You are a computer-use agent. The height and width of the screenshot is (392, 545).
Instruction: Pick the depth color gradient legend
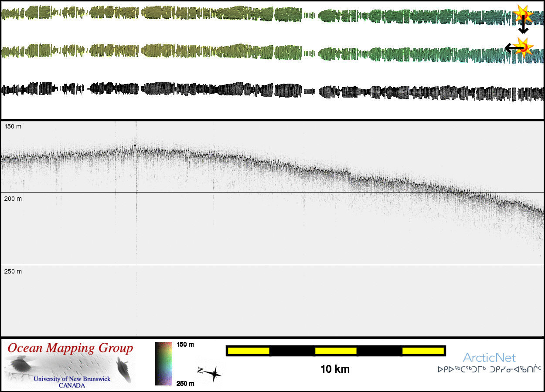pyautogui.click(x=163, y=364)
